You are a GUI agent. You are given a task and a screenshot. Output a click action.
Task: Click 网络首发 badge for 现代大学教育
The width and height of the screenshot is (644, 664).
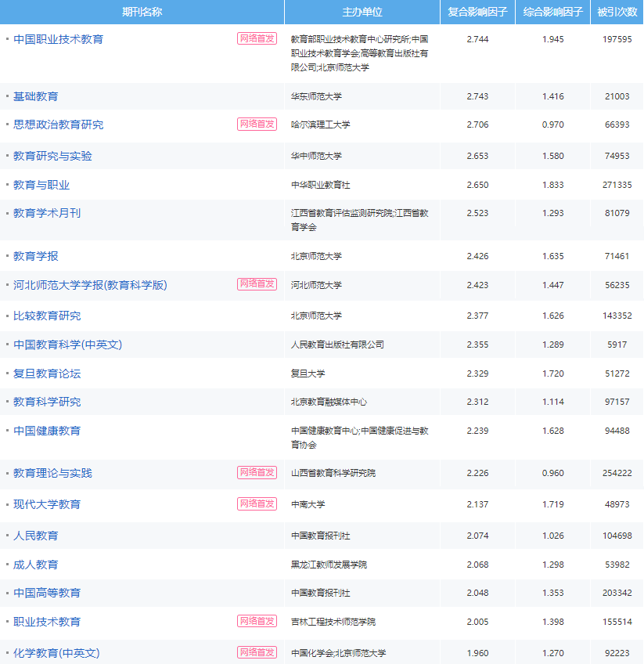click(257, 503)
